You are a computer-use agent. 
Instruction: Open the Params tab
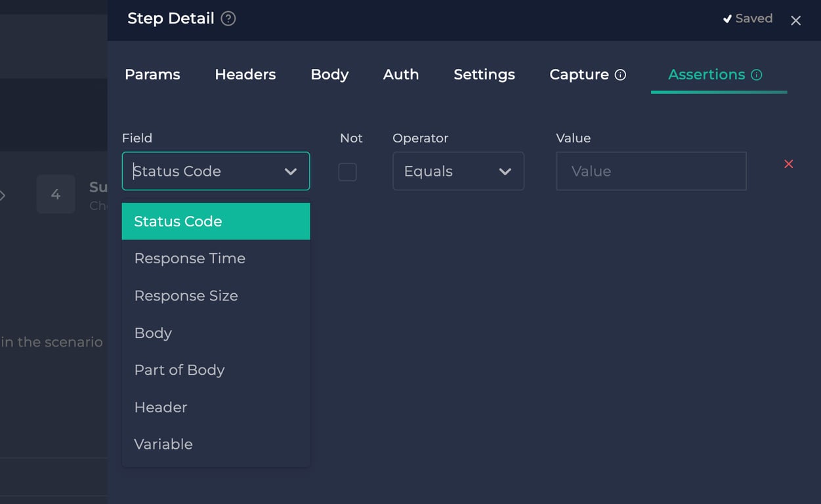click(x=152, y=74)
